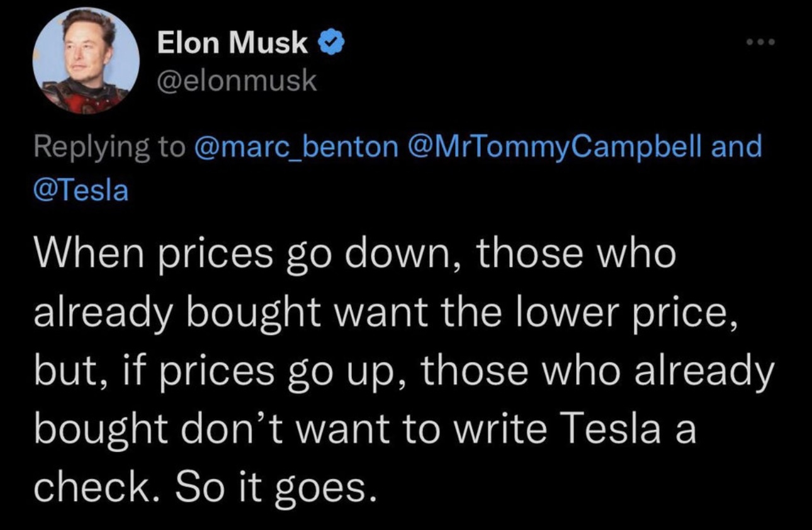Screen dimensions: 812x530
Task: Click the words "those who already" on line three
Action: (x=597, y=372)
